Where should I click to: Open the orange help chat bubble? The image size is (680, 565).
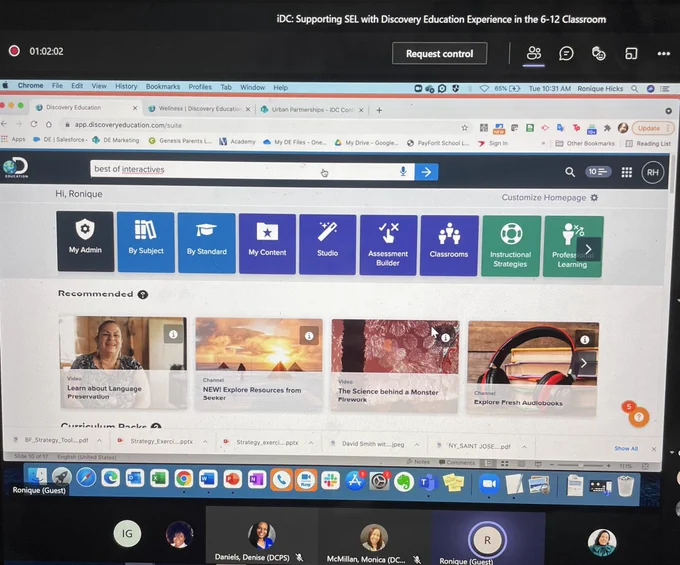[x=638, y=417]
